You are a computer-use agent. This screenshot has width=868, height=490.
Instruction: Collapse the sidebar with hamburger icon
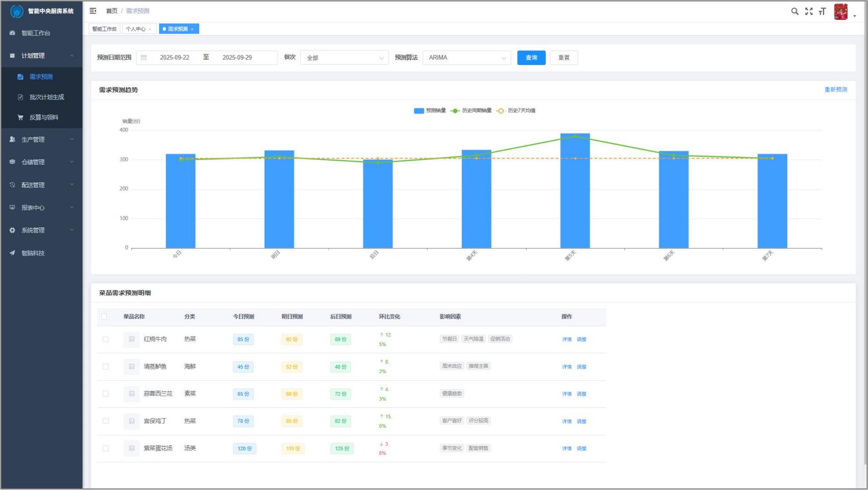[93, 11]
